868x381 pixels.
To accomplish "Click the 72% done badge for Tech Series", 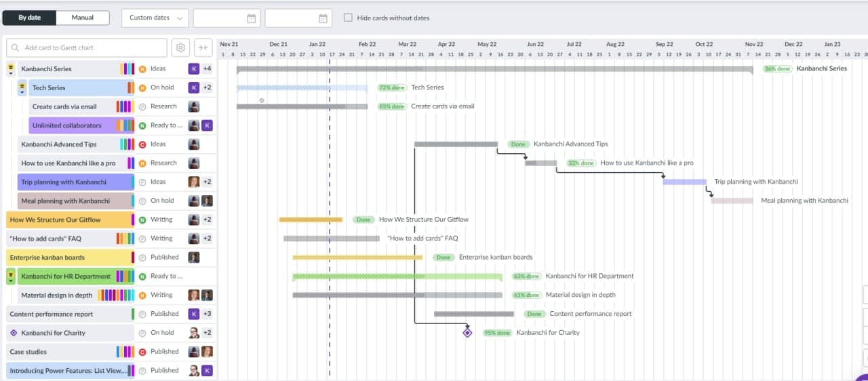I will click(392, 87).
